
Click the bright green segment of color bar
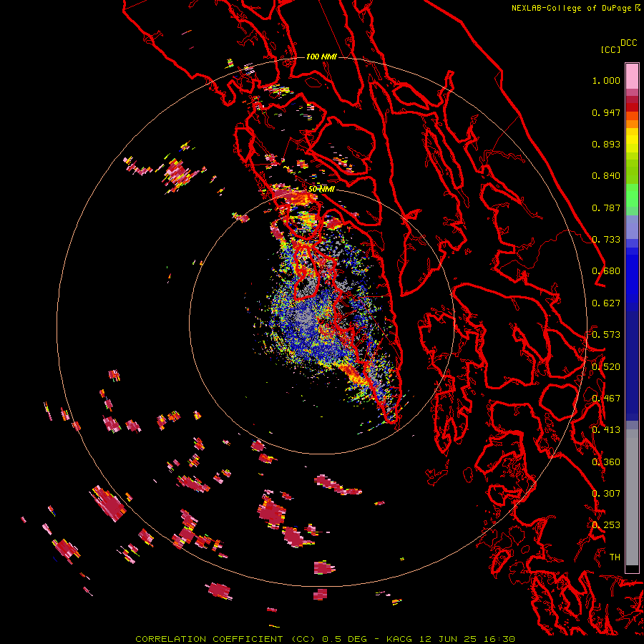pos(632,195)
